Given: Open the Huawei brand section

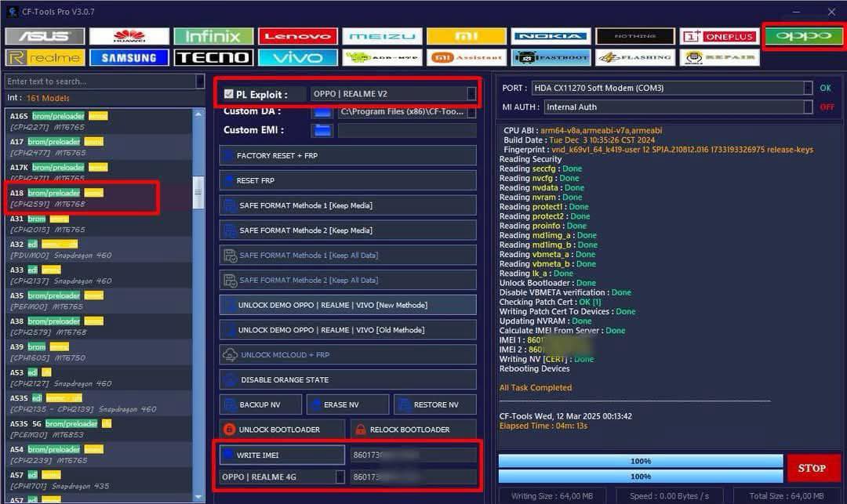Looking at the screenshot, I should tap(129, 36).
